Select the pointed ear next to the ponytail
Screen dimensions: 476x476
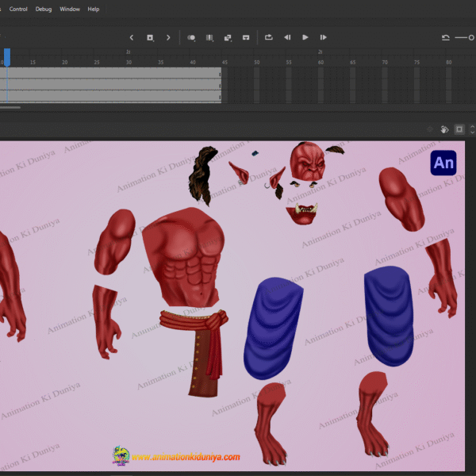(x=240, y=172)
